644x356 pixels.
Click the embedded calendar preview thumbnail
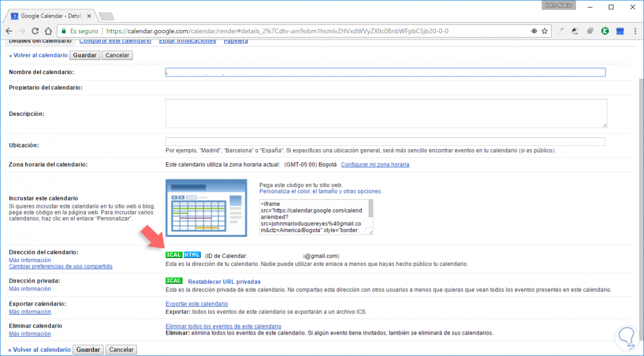tap(207, 209)
